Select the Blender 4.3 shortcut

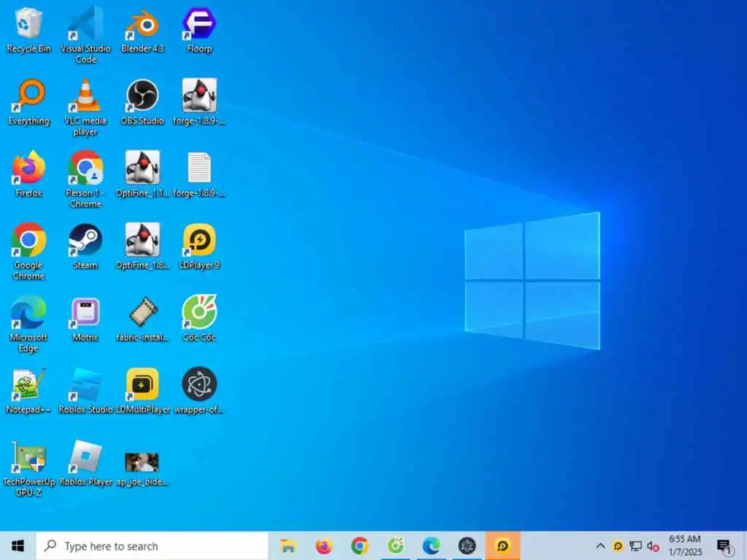coord(142,29)
